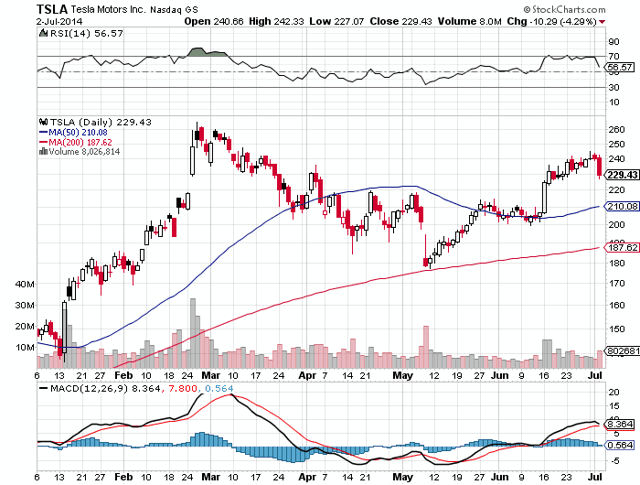This screenshot has height=485, width=640.
Task: Click the 150 level on the price axis
Action: coord(616,329)
